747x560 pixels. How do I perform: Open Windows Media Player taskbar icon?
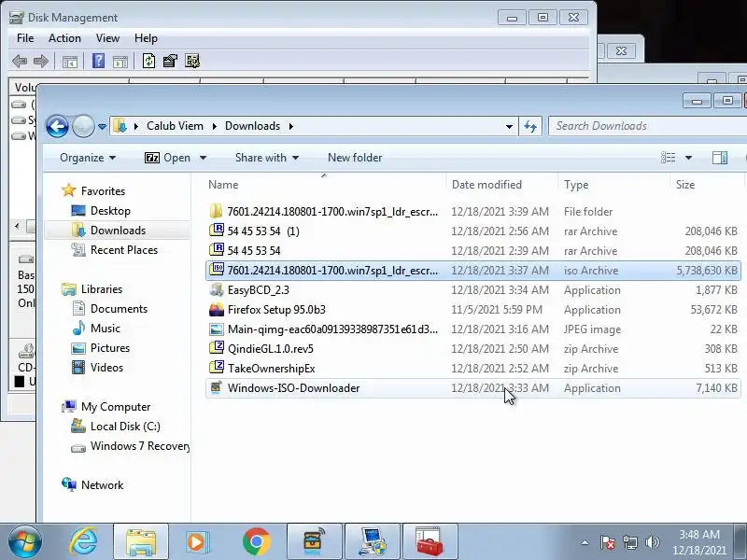(x=197, y=541)
